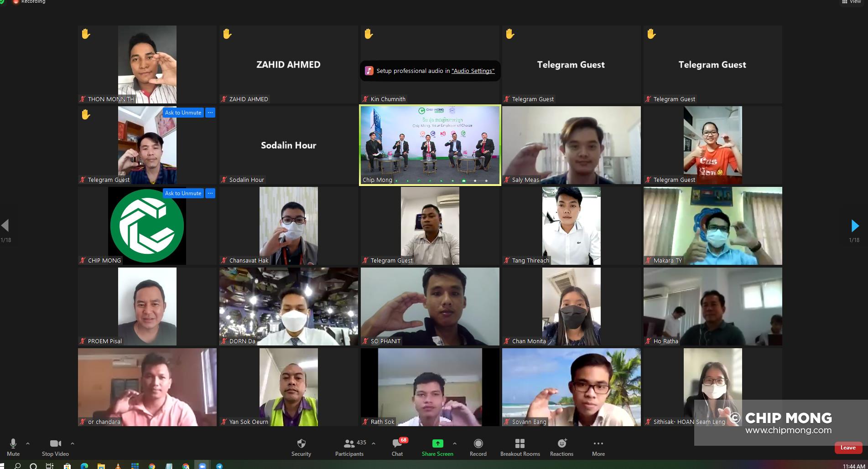Open Windows taskbar search
Image resolution: width=868 pixels, height=469 pixels.
coord(17,466)
